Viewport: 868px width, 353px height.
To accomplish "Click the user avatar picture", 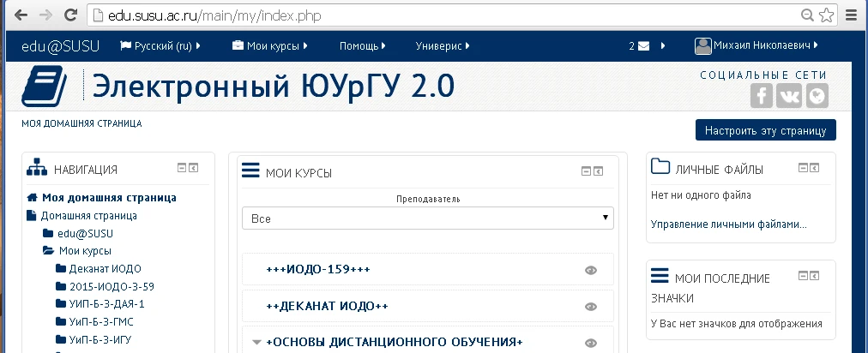I will [x=703, y=46].
